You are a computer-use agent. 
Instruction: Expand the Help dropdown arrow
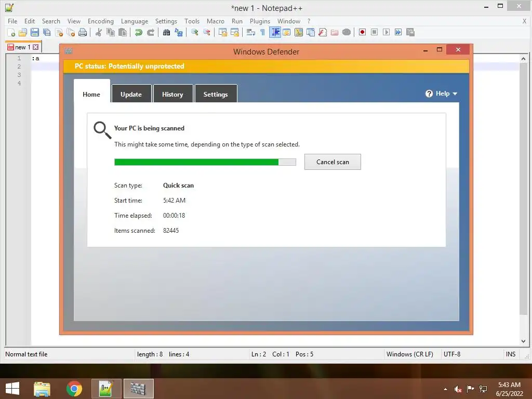tap(455, 94)
